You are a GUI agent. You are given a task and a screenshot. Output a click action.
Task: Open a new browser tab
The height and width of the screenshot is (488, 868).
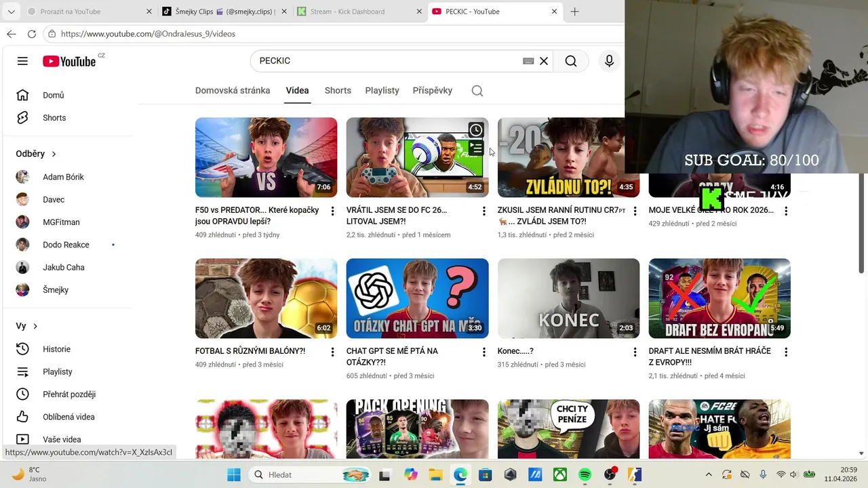[x=574, y=12]
